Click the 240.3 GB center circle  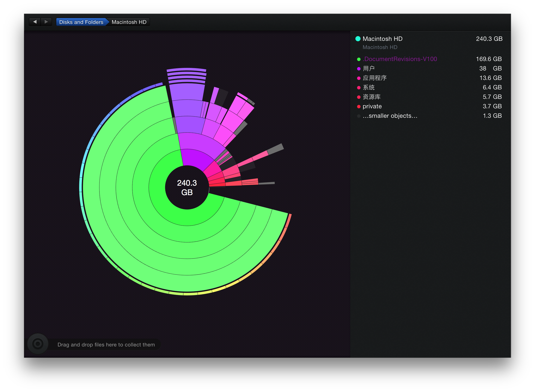[187, 187]
